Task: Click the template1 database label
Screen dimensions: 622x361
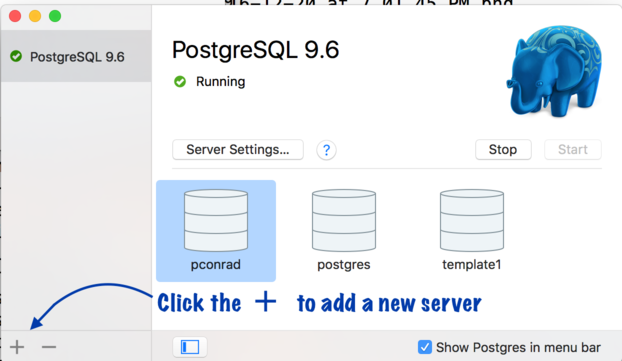Action: (472, 265)
